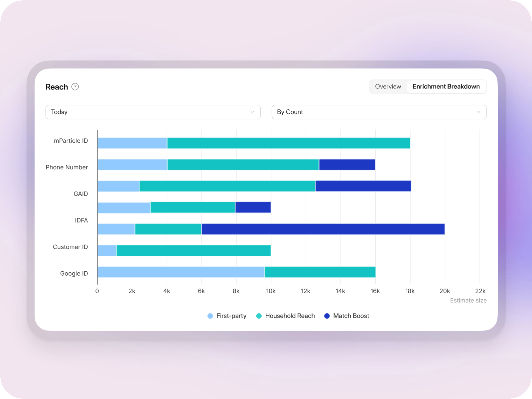532x399 pixels.
Task: Click the Google ID axis label
Action: pos(74,274)
